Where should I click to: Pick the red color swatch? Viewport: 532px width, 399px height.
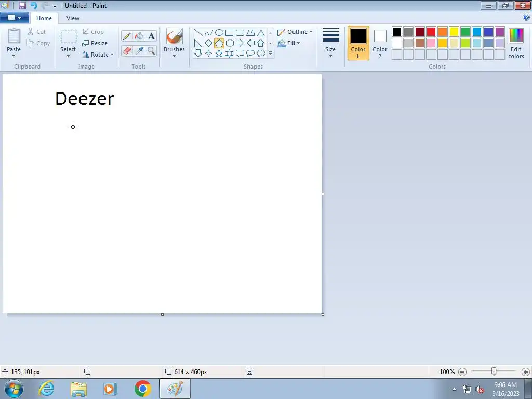click(x=431, y=32)
